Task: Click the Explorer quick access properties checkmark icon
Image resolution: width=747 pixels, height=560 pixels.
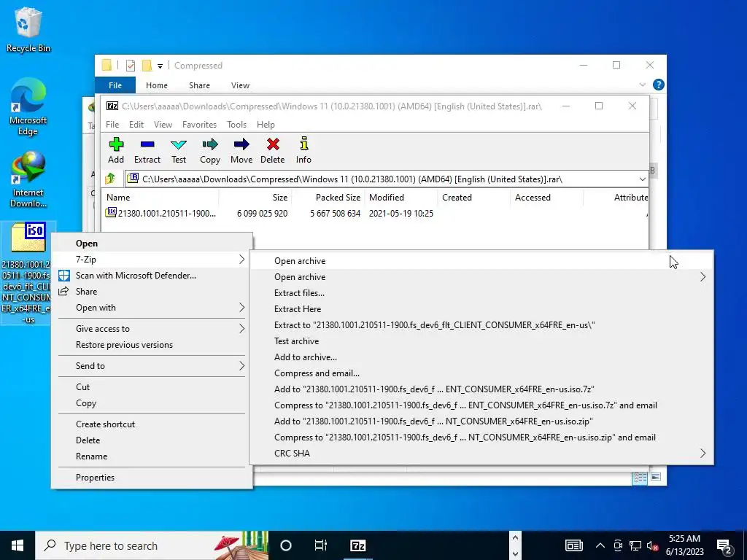Action: click(131, 65)
